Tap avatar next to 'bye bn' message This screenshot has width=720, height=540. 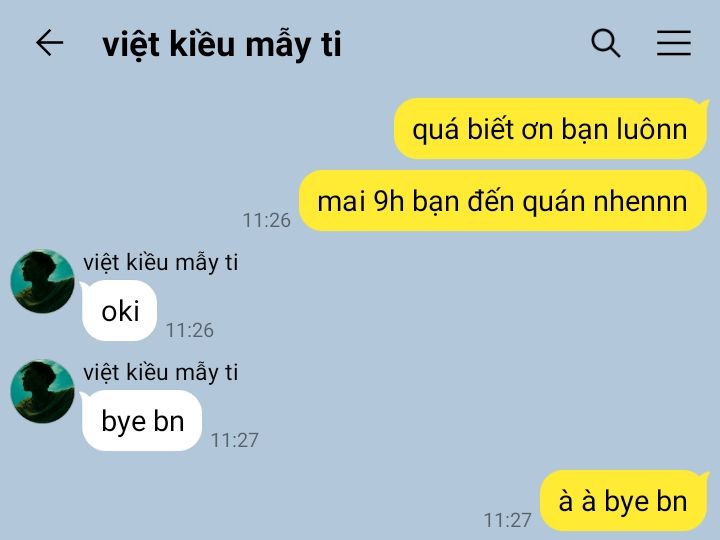coord(42,391)
